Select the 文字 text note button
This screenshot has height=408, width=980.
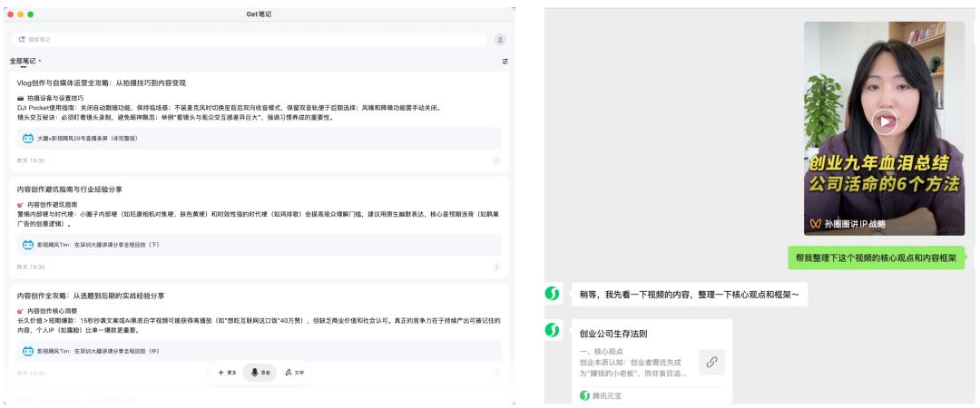tap(294, 373)
